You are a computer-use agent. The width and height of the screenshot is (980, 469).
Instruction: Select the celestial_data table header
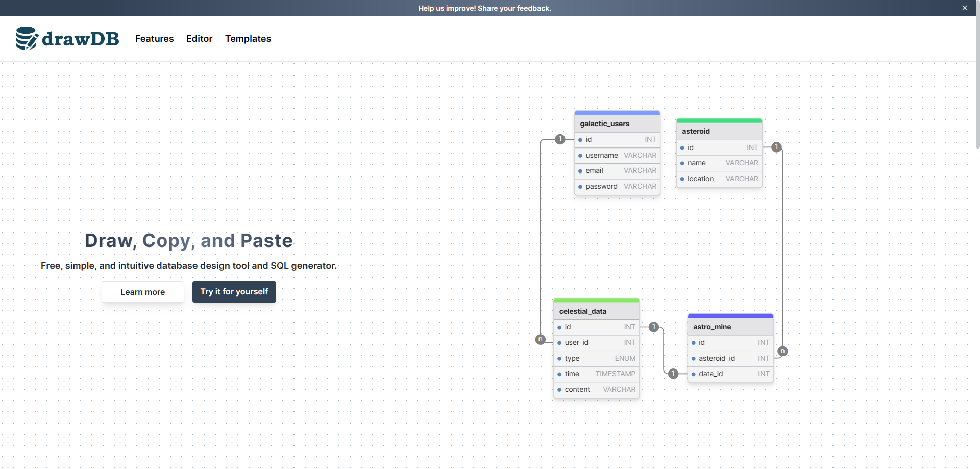596,311
